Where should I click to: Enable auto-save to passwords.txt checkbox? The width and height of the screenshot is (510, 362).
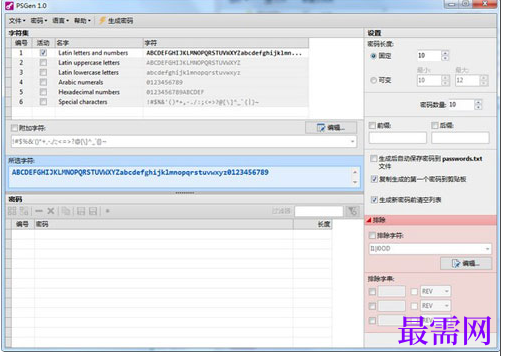click(x=374, y=159)
